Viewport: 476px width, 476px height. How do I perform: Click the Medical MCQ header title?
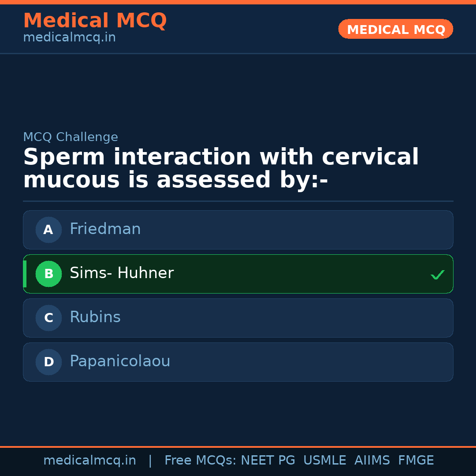[95, 21]
